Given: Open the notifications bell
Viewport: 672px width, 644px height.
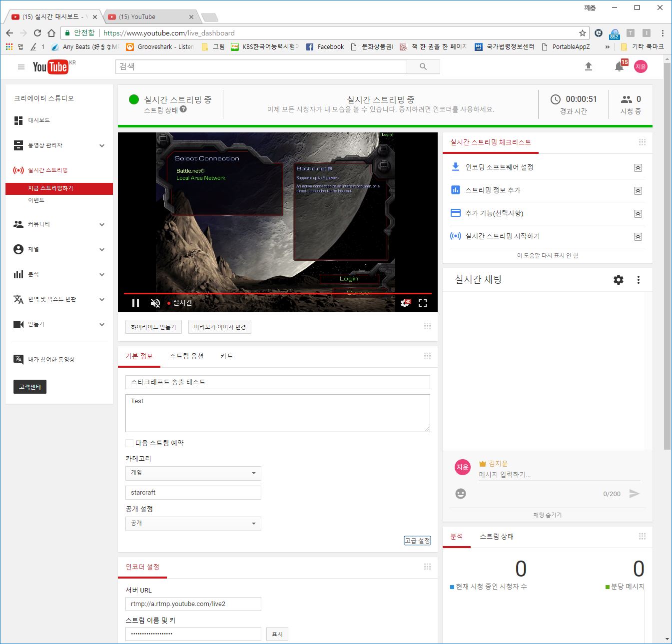Looking at the screenshot, I should (x=620, y=66).
